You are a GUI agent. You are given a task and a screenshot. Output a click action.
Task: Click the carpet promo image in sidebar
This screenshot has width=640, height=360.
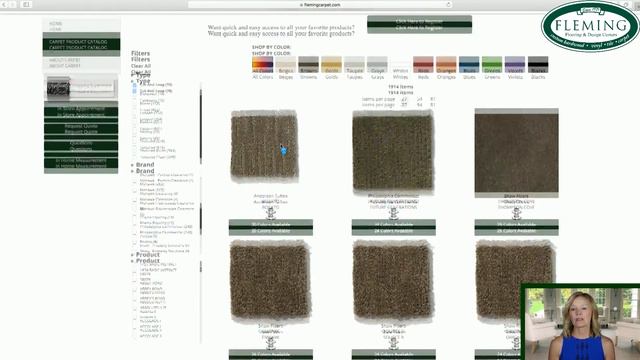(x=81, y=88)
